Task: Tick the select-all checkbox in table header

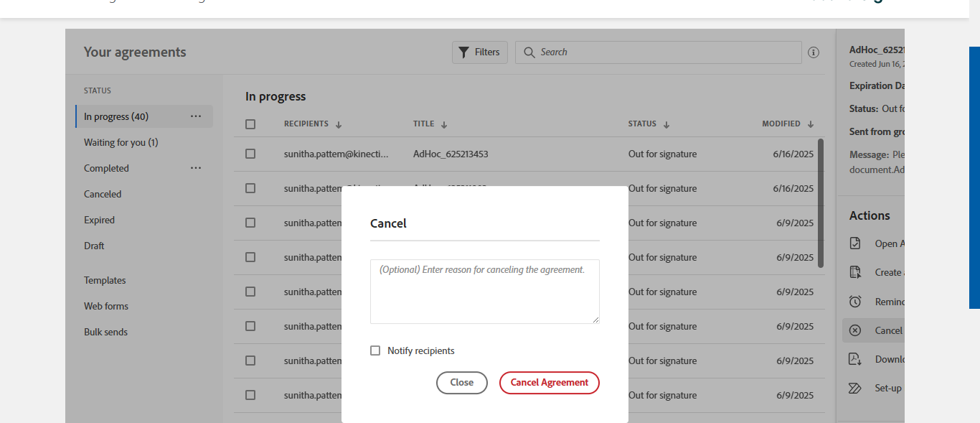Action: point(250,124)
